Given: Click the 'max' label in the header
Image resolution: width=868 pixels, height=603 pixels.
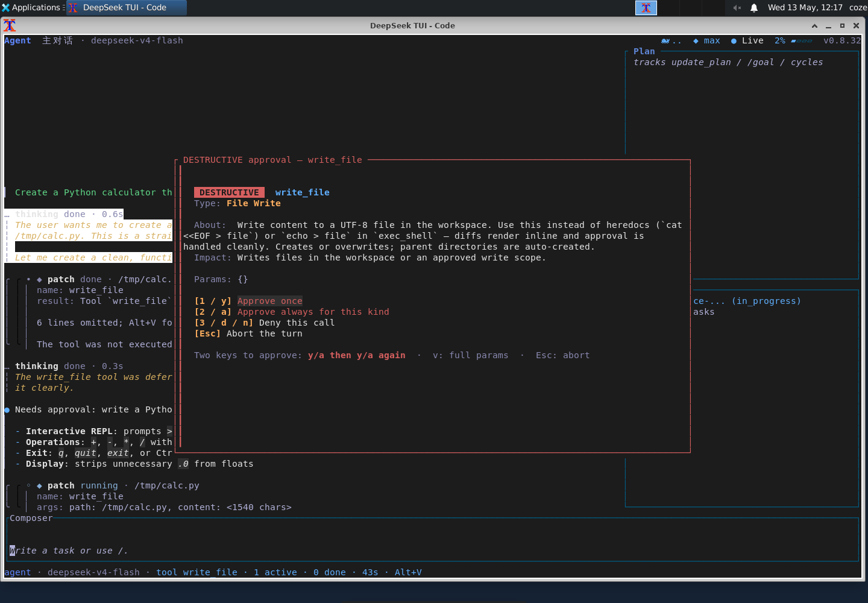Looking at the screenshot, I should pos(712,40).
